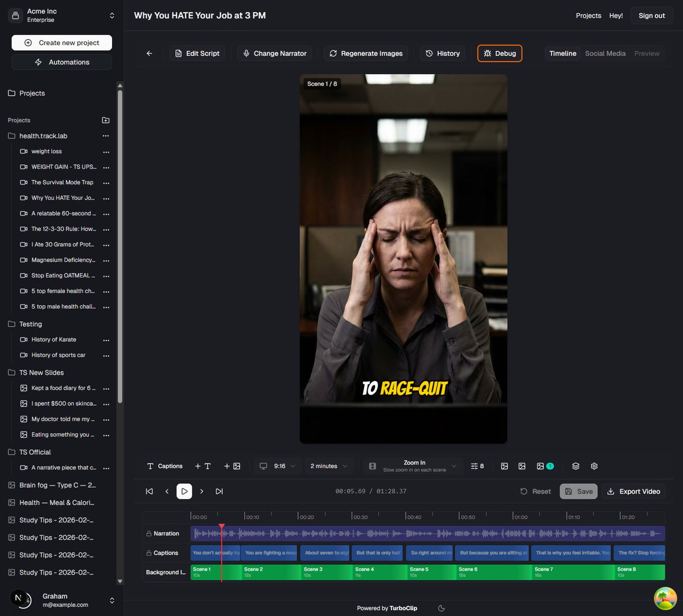Save the project
This screenshot has height=616, width=683.
tap(578, 491)
